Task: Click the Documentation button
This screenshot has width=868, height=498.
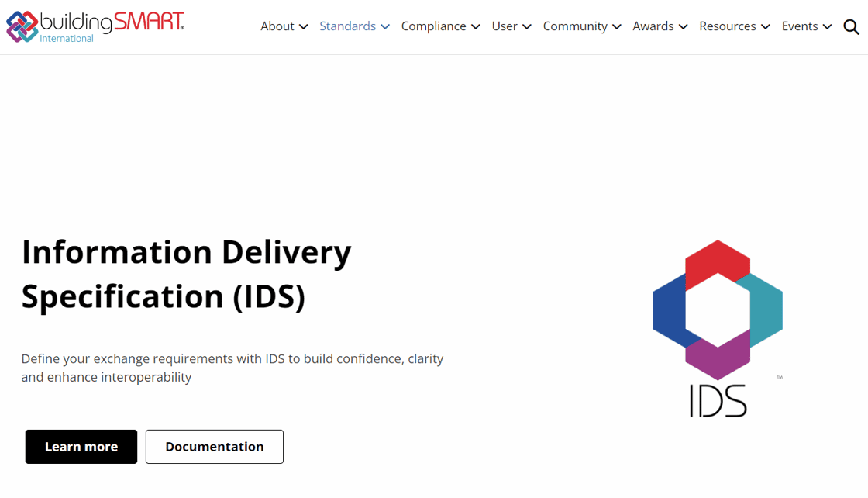Action: (x=215, y=447)
